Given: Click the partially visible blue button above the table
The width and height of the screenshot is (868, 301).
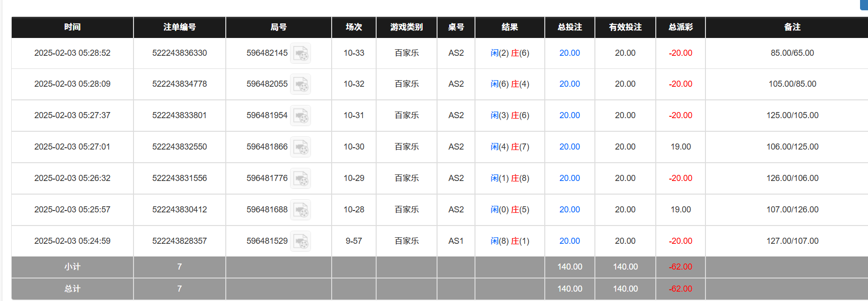Looking at the screenshot, I should point(864,5).
